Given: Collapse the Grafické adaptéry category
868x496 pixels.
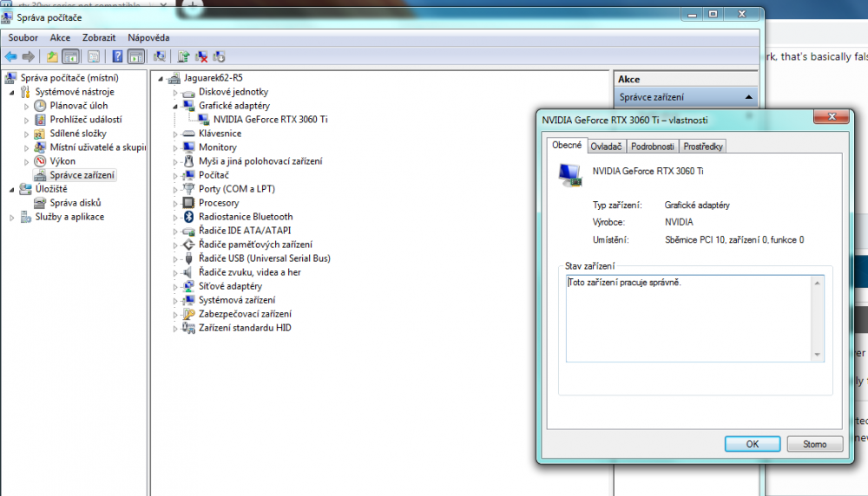Looking at the screenshot, I should (x=175, y=106).
